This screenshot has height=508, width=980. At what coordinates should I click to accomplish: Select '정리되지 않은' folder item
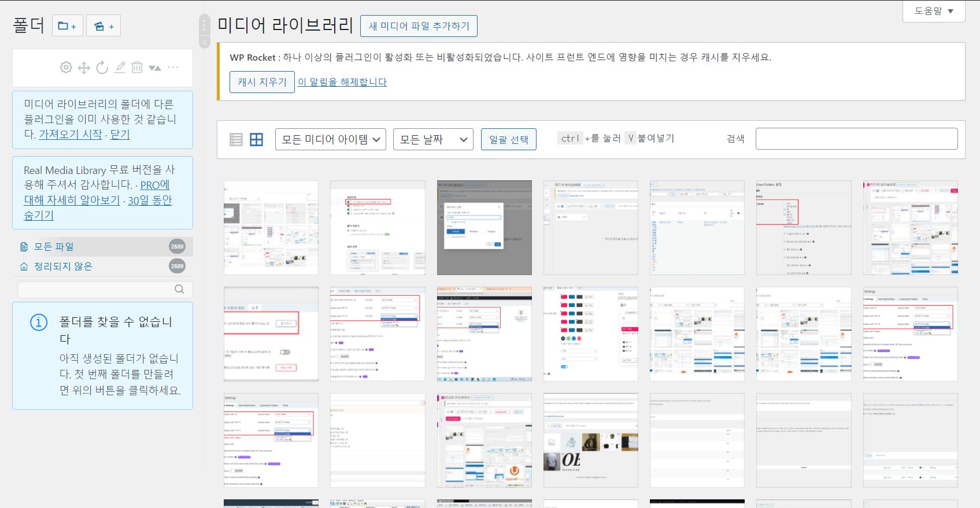[63, 266]
